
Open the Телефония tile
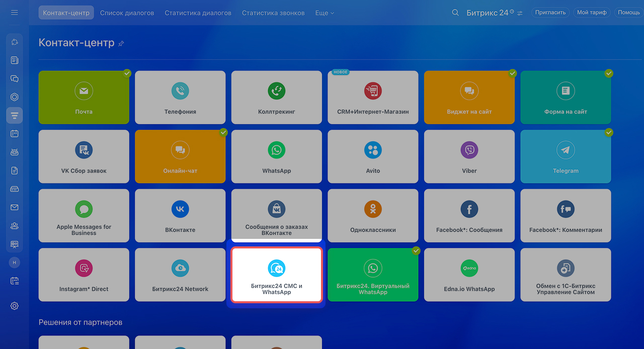coord(180,97)
